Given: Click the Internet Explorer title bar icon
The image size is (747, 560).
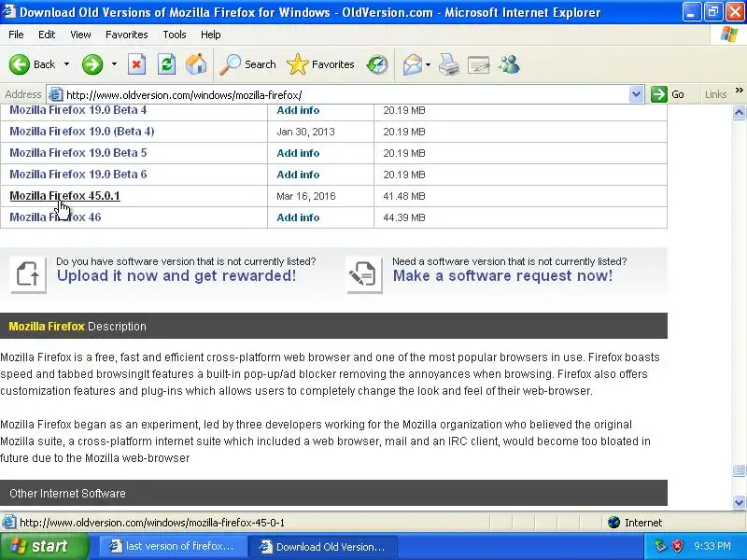Looking at the screenshot, I should click(x=8, y=11).
